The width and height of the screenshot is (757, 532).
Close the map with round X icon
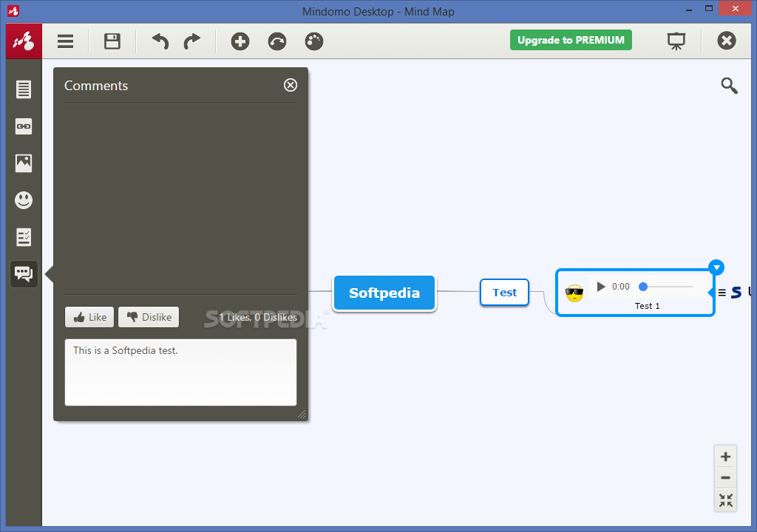point(726,41)
